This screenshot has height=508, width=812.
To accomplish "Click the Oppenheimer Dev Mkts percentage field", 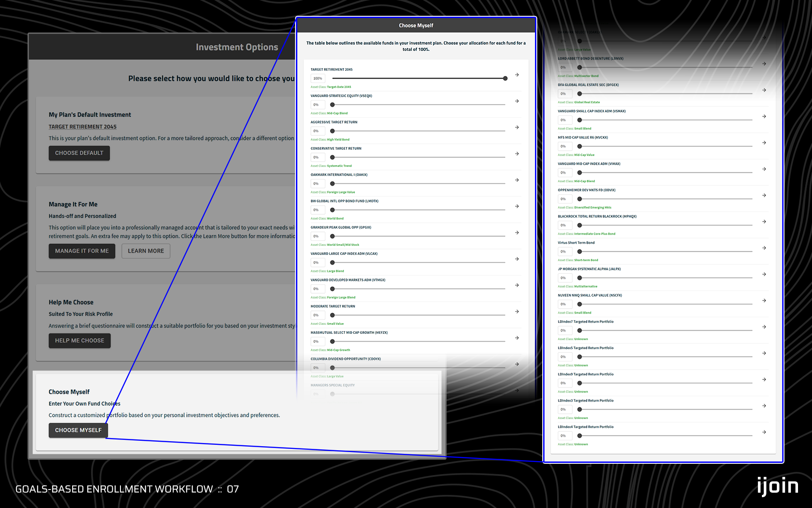I will (565, 199).
